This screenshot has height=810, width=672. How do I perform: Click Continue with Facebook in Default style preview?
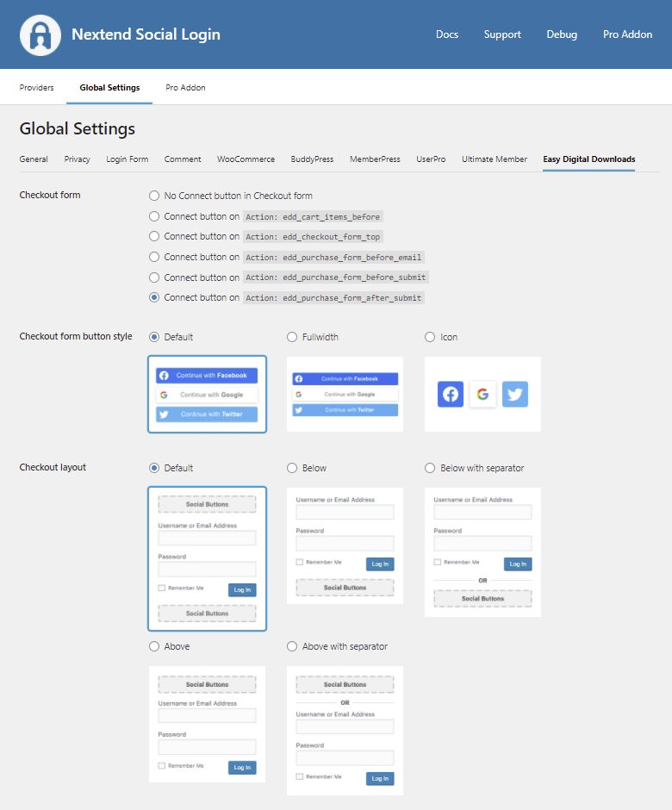pyautogui.click(x=207, y=376)
